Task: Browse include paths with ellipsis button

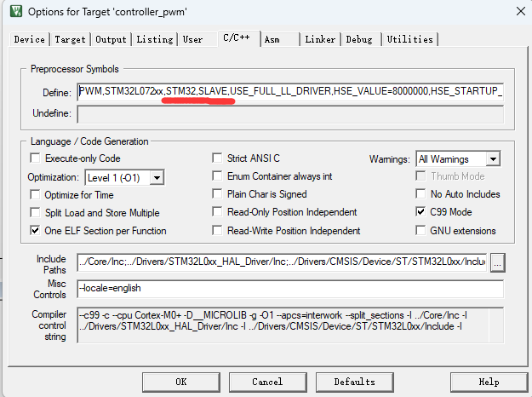Action: click(498, 263)
